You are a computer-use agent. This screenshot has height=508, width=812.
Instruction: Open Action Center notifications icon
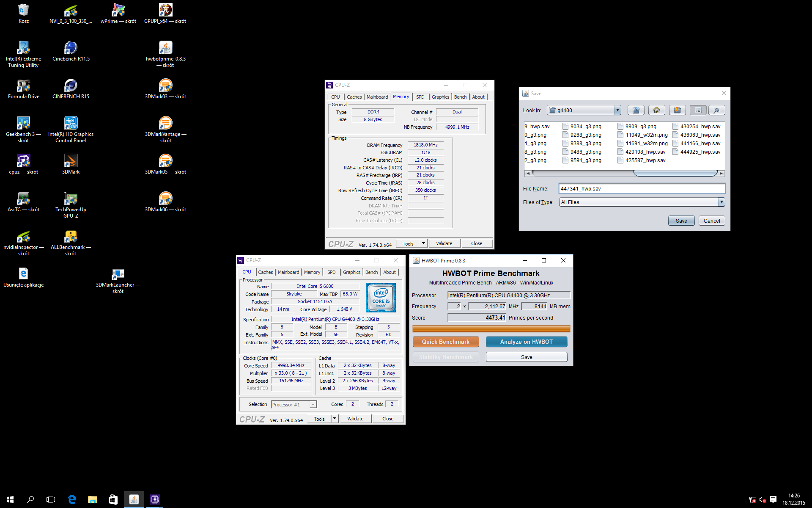[773, 500]
